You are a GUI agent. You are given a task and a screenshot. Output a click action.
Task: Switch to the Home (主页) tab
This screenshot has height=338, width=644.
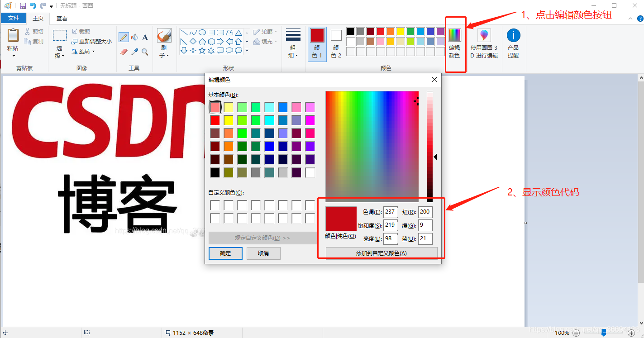click(38, 18)
